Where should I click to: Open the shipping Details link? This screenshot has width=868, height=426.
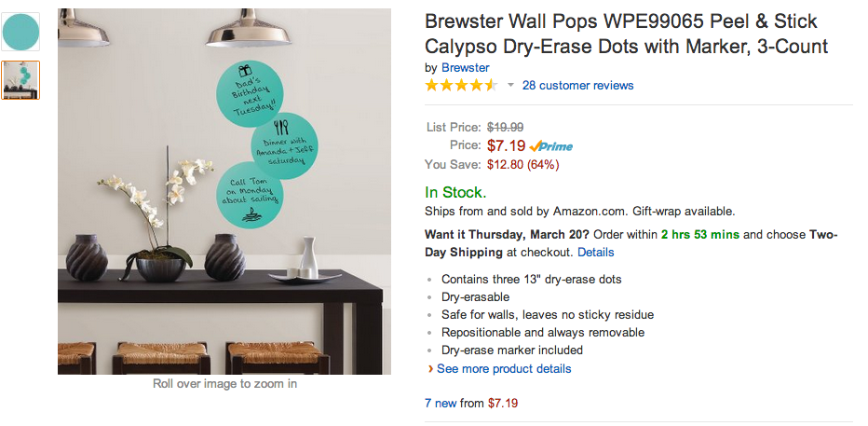[595, 253]
